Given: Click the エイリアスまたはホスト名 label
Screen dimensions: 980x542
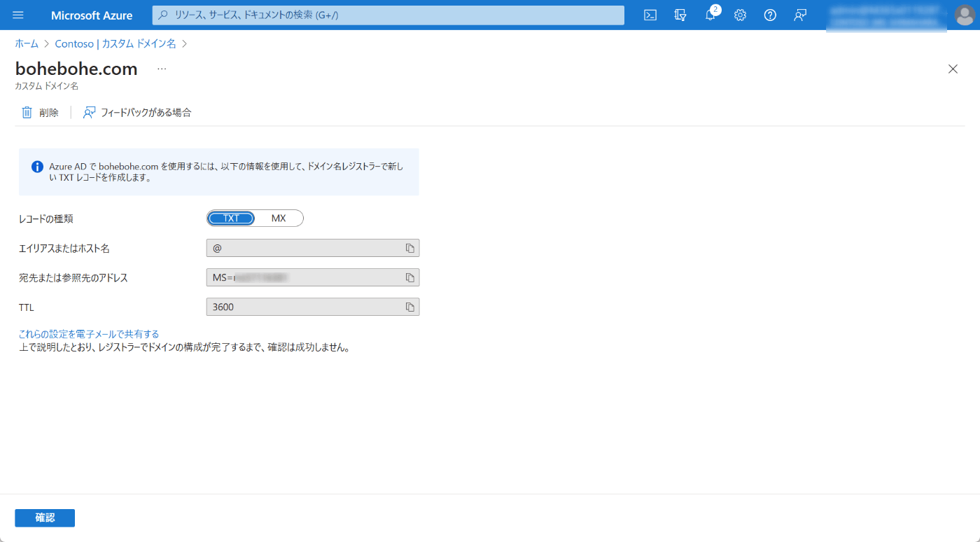Looking at the screenshot, I should (x=64, y=248).
